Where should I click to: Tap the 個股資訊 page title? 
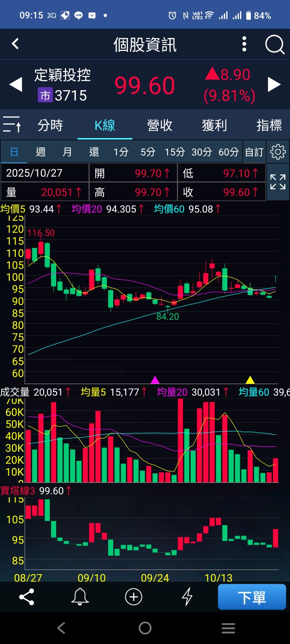click(x=145, y=45)
